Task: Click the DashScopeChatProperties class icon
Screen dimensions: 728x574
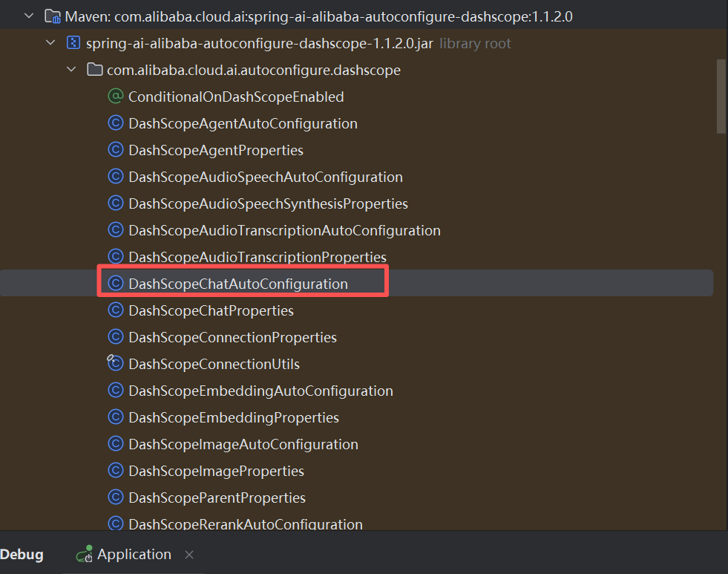Action: coord(116,310)
